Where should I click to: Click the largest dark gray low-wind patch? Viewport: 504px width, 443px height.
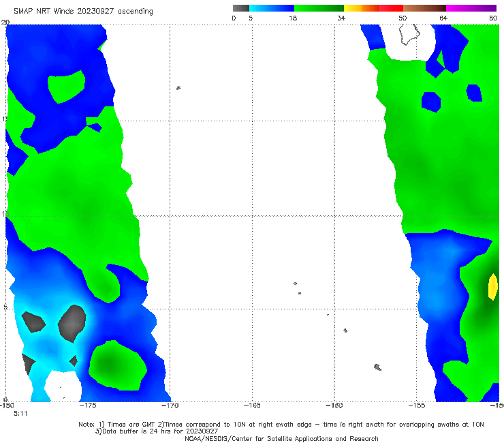point(72,323)
